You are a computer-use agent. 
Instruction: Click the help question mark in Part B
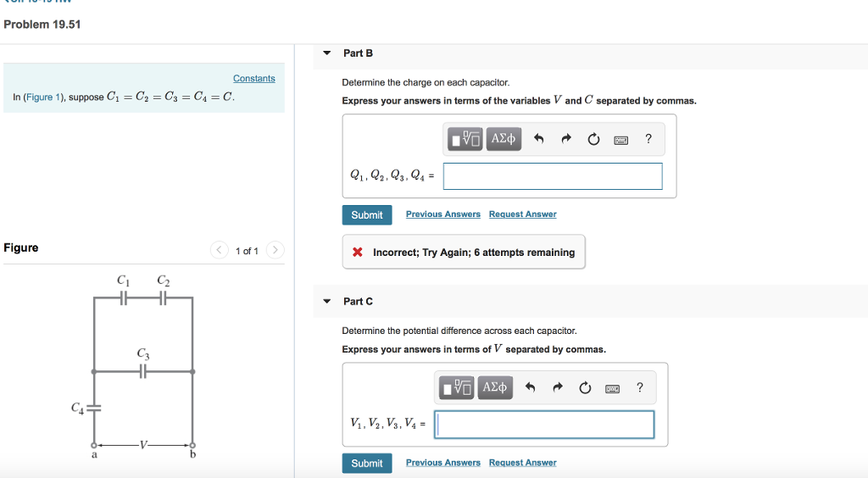pyautogui.click(x=648, y=139)
